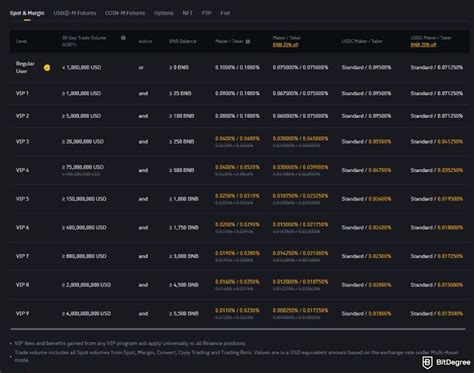Screen dimensions: 474x373
Task: Click the '≥ 250 BNB' balance cell
Action: point(181,142)
